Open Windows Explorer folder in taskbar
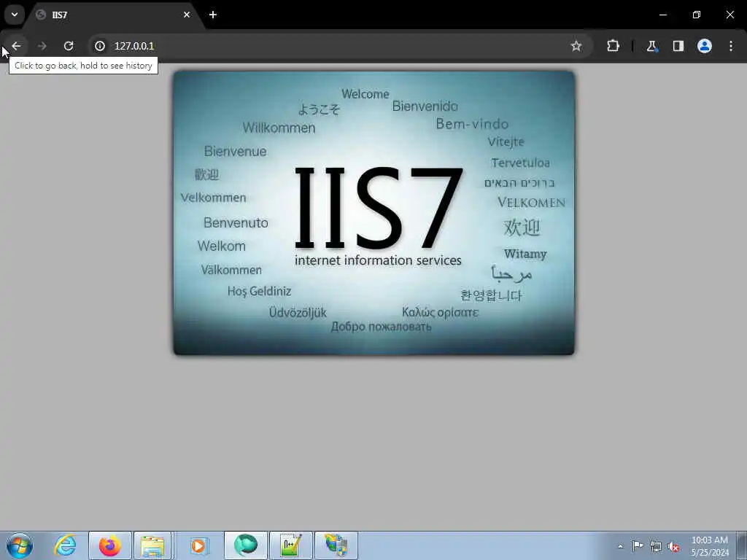Viewport: 747px width, 560px height. pyautogui.click(x=152, y=545)
